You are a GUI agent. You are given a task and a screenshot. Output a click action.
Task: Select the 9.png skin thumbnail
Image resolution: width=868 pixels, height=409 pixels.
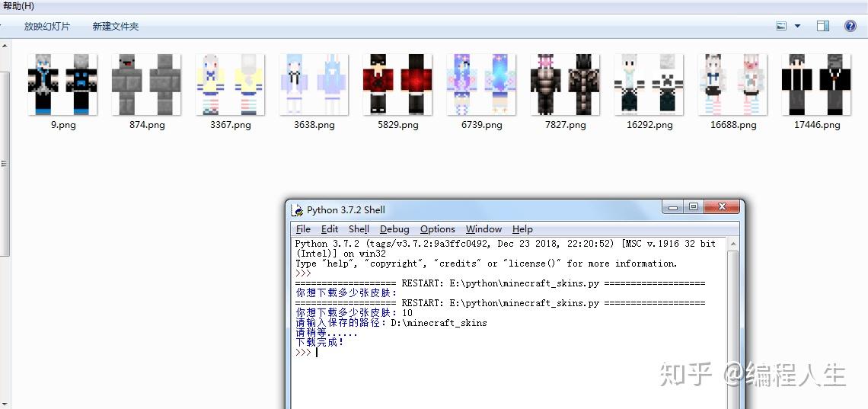(62, 84)
